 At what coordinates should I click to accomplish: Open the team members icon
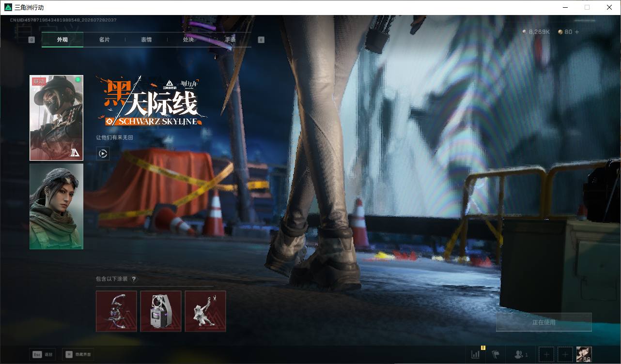click(x=521, y=354)
